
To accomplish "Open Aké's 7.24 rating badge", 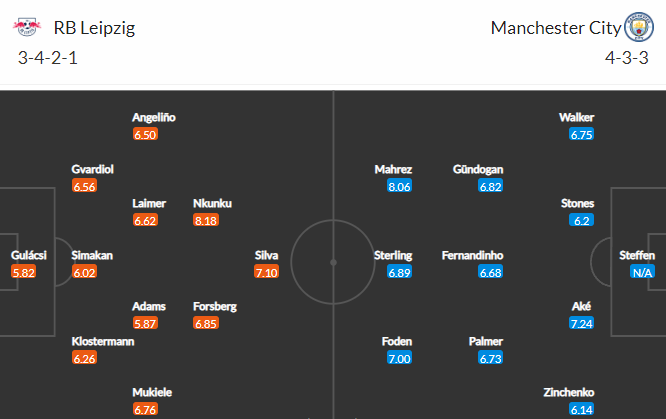I will 581,324.
